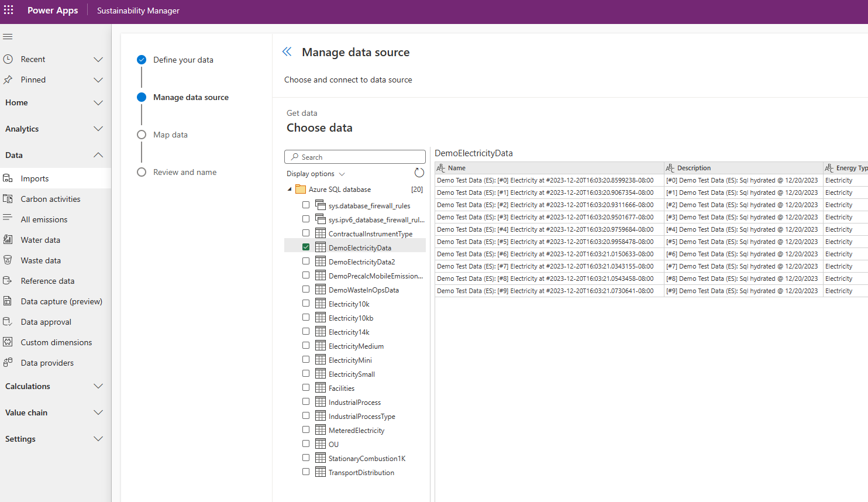Image resolution: width=868 pixels, height=502 pixels.
Task: Check the TransportDistribution checkbox
Action: pos(306,472)
